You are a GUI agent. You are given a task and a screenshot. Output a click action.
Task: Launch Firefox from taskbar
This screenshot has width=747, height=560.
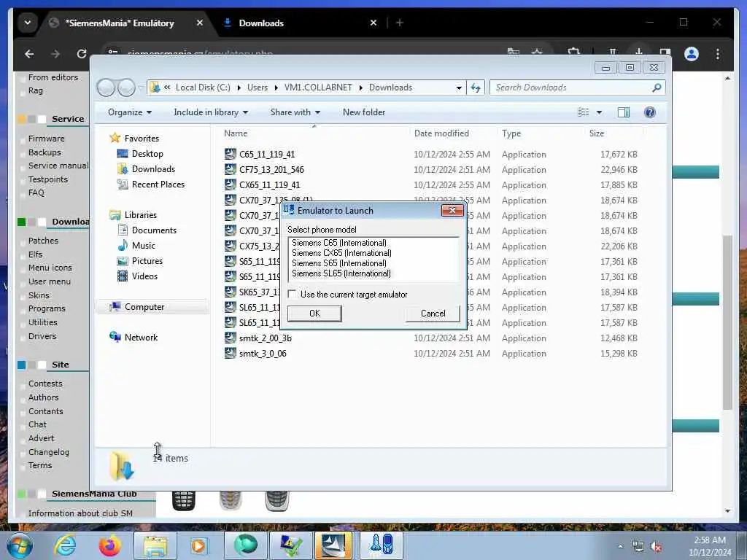click(109, 545)
